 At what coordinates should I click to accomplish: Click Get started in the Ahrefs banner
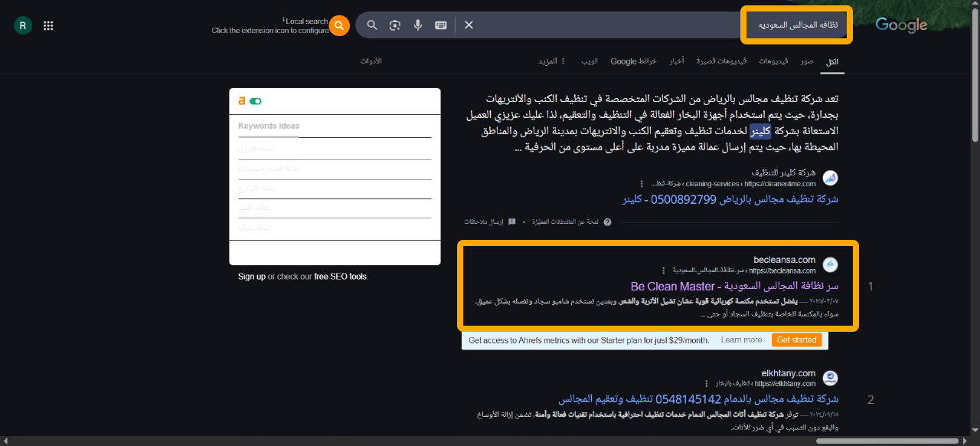point(796,339)
